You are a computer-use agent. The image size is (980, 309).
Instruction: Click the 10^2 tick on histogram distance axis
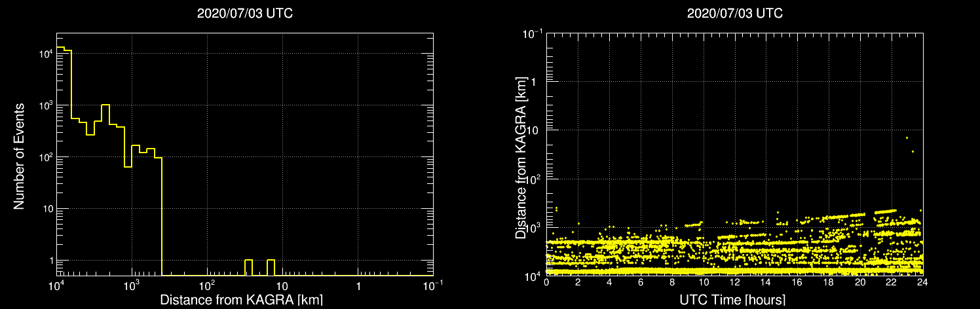point(207,286)
